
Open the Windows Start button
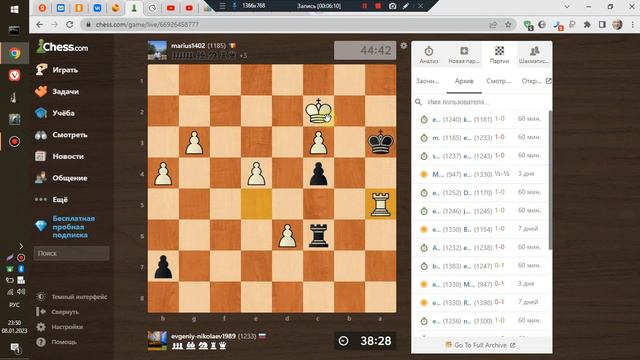14,9
